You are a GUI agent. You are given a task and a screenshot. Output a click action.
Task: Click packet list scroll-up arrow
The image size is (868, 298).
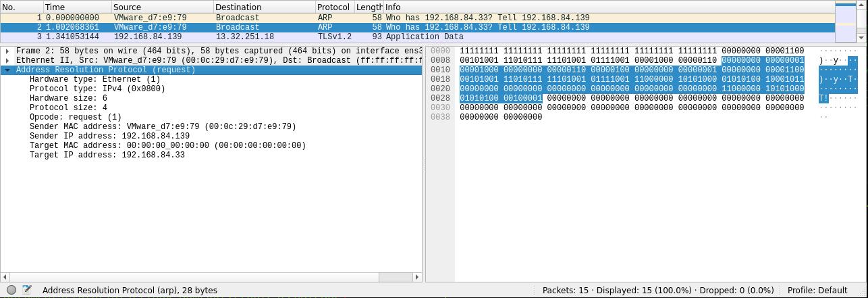click(x=861, y=5)
